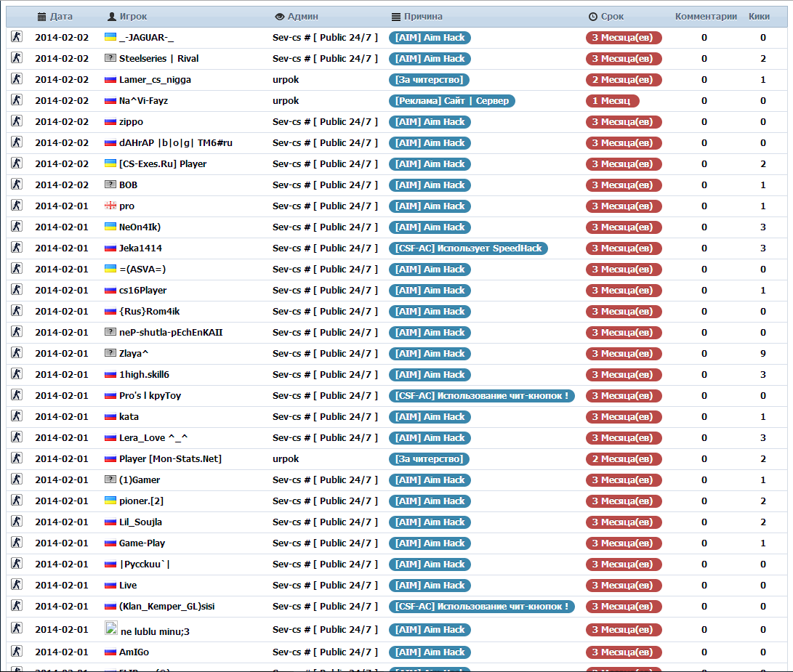Image resolution: width=793 pixels, height=672 pixels.
Task: Click чит-кнопок badge for (Klan_Kemper_GL)sisi
Action: [481, 607]
